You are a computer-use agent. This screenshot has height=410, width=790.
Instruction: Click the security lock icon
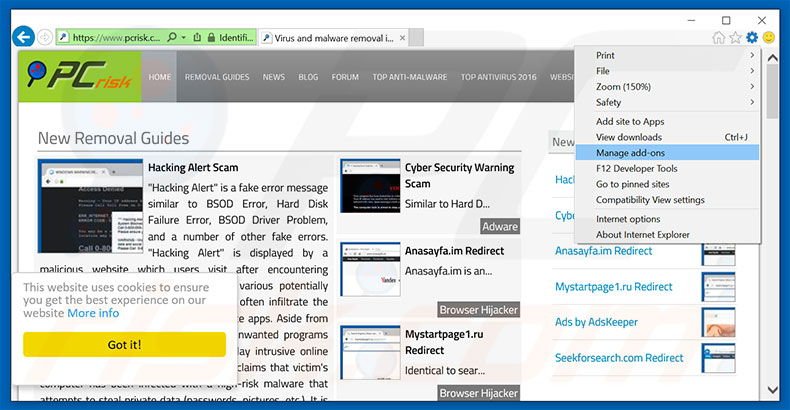click(x=211, y=37)
